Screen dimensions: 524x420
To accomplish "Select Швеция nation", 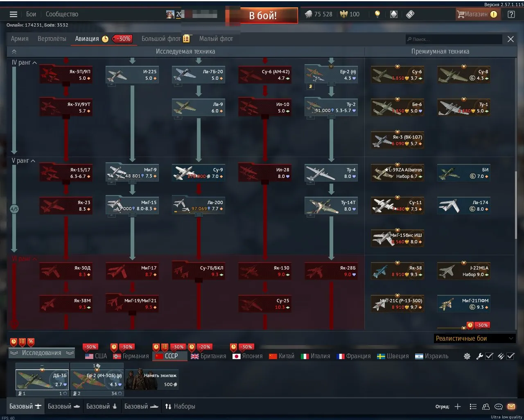I will pyautogui.click(x=393, y=356).
